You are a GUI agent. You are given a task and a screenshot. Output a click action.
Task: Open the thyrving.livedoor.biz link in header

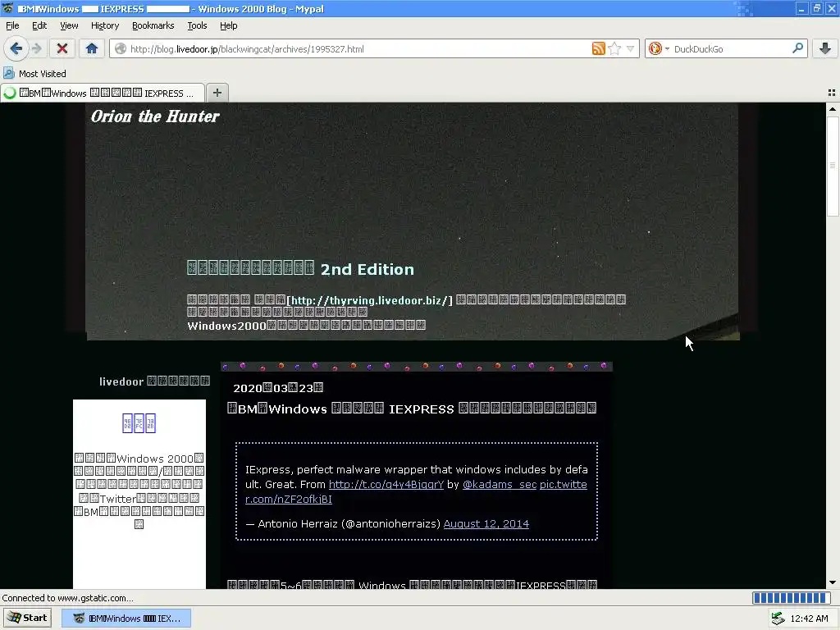point(370,300)
